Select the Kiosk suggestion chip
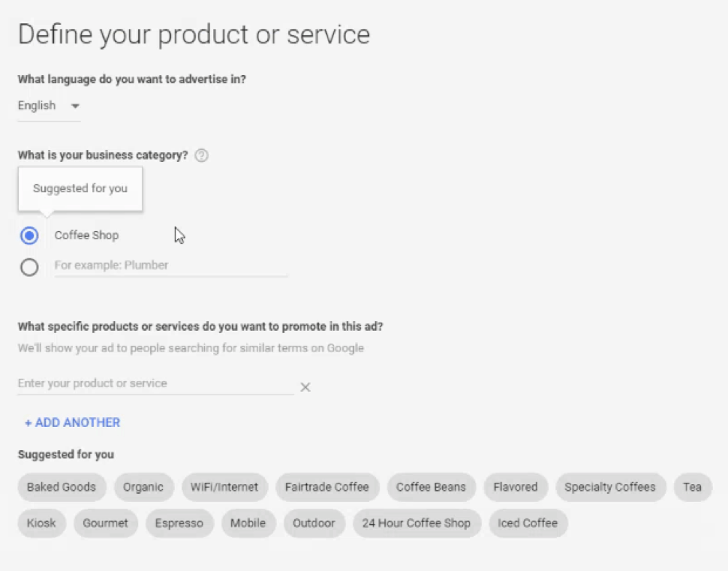Viewport: 728px width, 571px height. [x=41, y=523]
